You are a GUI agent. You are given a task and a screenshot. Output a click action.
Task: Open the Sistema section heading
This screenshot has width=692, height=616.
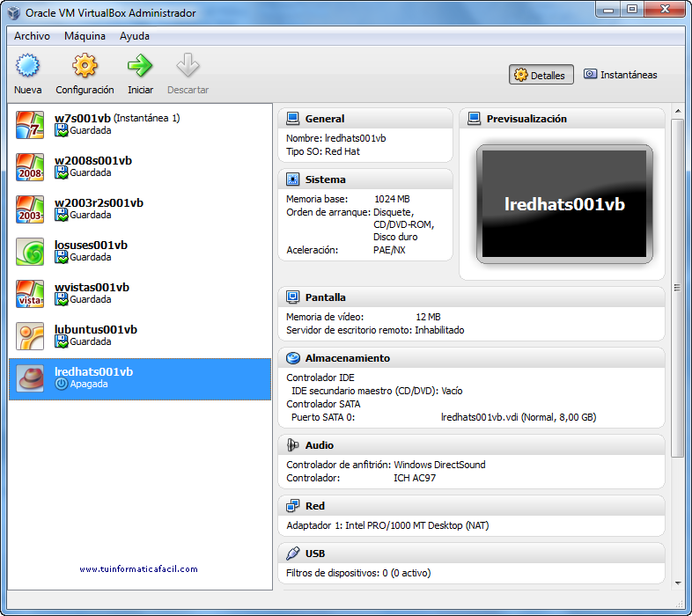(x=325, y=180)
